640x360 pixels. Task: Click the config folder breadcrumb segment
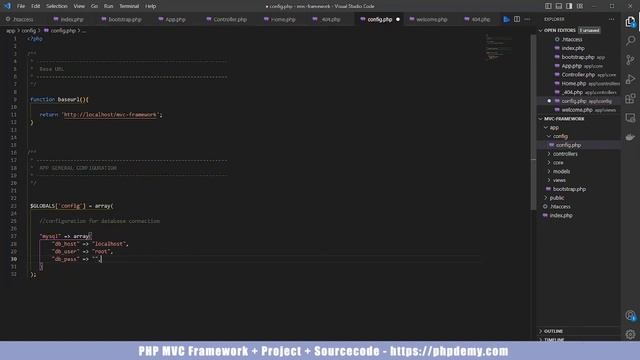[x=29, y=31]
